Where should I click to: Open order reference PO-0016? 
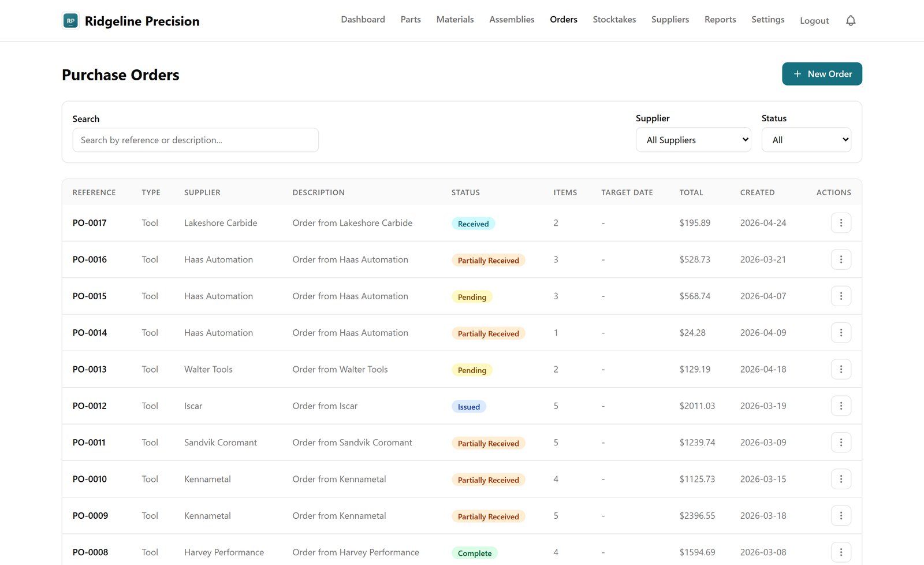[90, 259]
